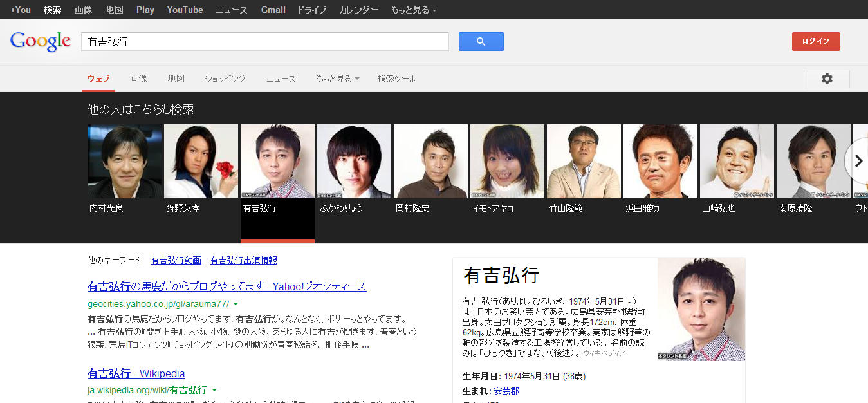
Task: Select the イモトアヤコ photo in carousel
Action: (507, 162)
